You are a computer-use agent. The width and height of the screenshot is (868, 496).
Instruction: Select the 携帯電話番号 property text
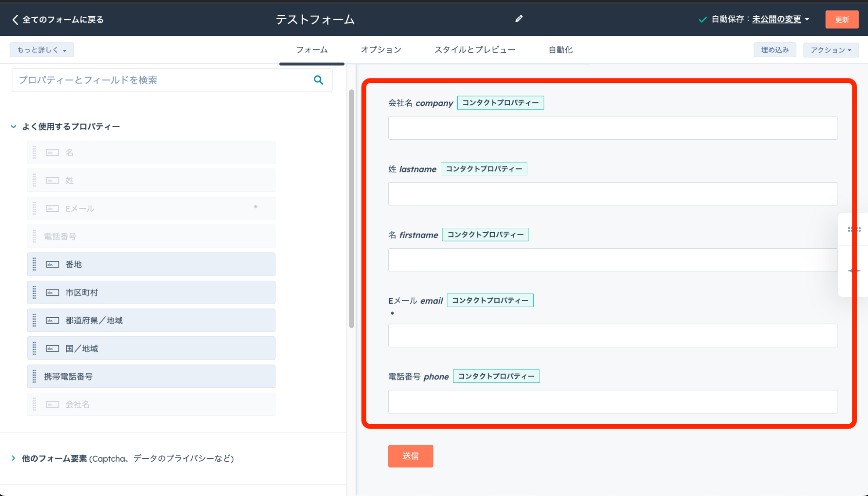(x=68, y=377)
